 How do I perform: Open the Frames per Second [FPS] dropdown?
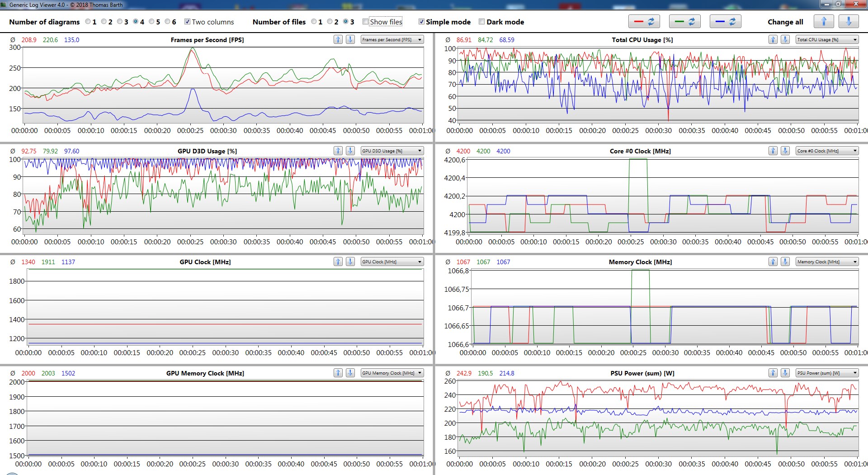coord(392,39)
